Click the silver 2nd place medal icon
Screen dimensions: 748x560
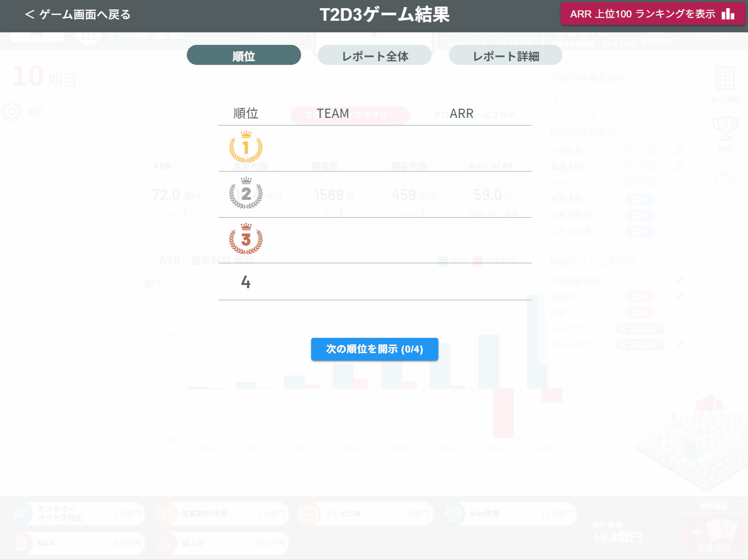[x=246, y=193]
